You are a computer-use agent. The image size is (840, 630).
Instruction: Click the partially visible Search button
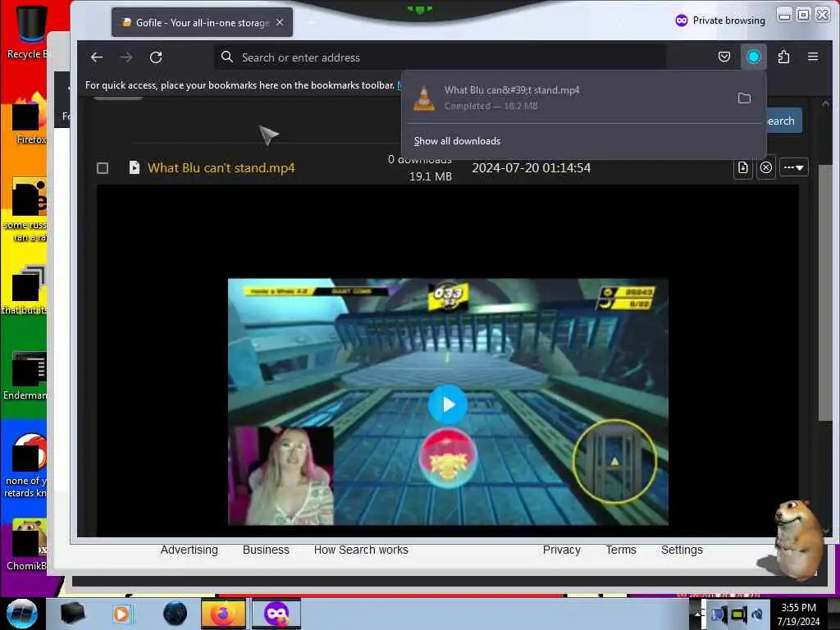pyautogui.click(x=783, y=121)
